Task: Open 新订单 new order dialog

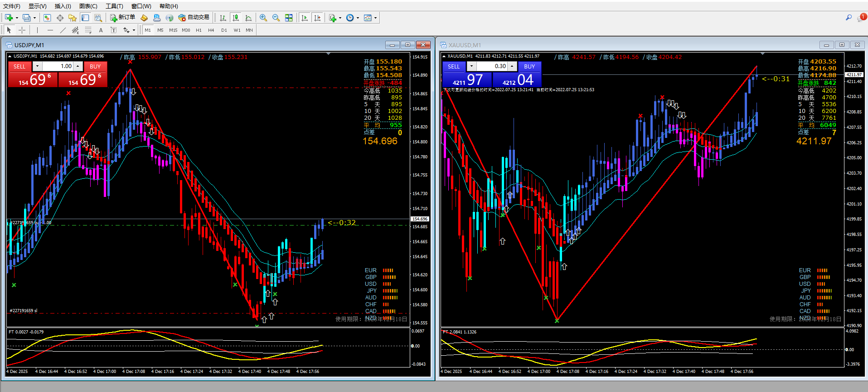Action: (123, 18)
